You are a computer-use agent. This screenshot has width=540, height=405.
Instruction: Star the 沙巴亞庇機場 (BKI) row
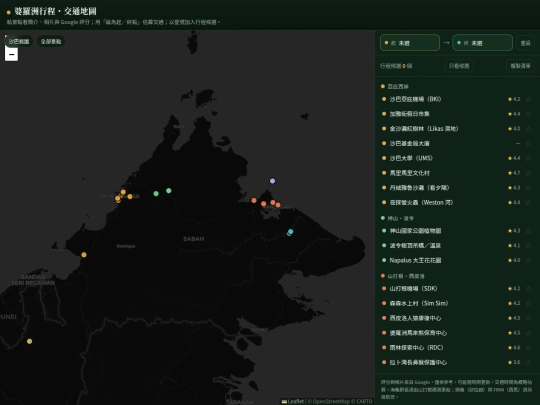click(528, 99)
